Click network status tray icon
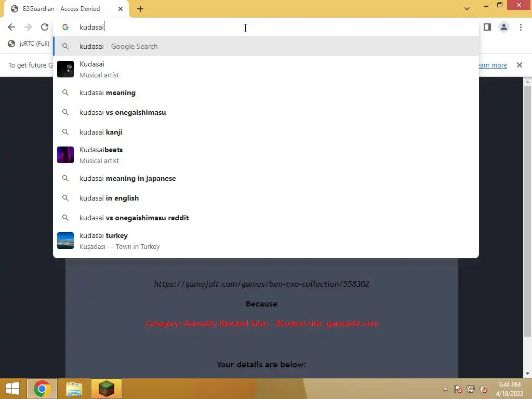The height and width of the screenshot is (399, 532). point(471,389)
